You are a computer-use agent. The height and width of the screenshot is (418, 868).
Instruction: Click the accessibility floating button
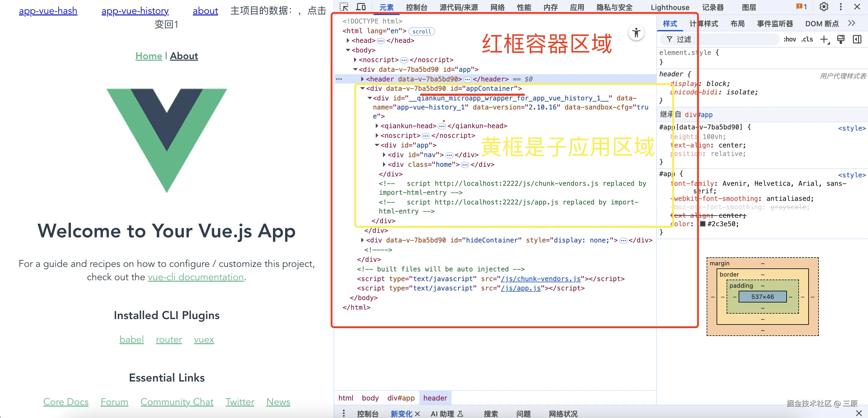point(636,33)
